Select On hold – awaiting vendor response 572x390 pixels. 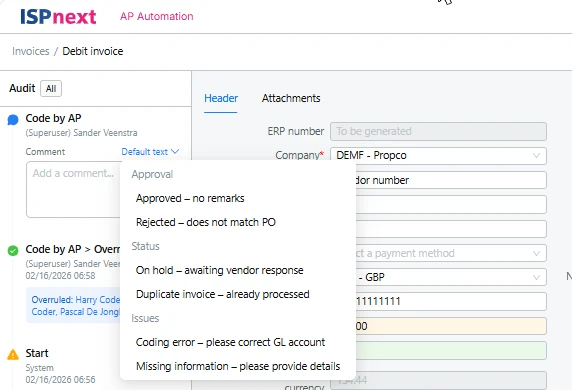(220, 270)
